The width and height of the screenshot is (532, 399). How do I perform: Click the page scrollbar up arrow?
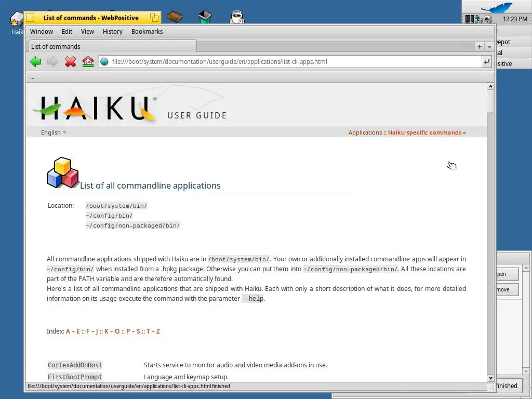coord(490,87)
